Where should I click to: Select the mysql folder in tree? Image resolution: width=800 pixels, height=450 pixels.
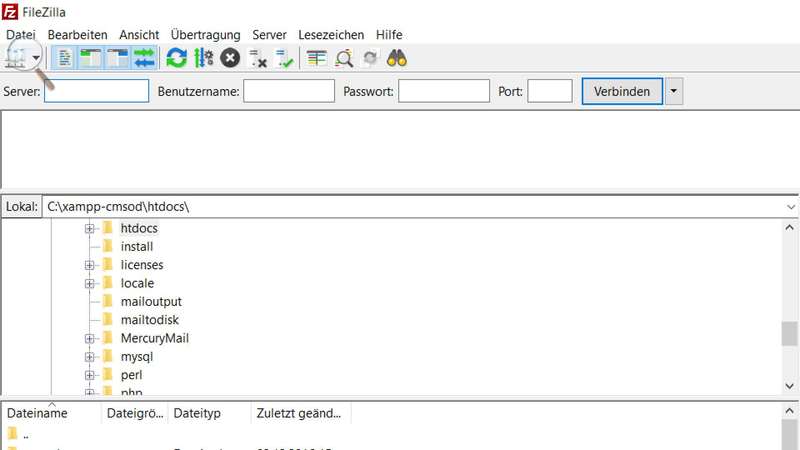point(137,357)
